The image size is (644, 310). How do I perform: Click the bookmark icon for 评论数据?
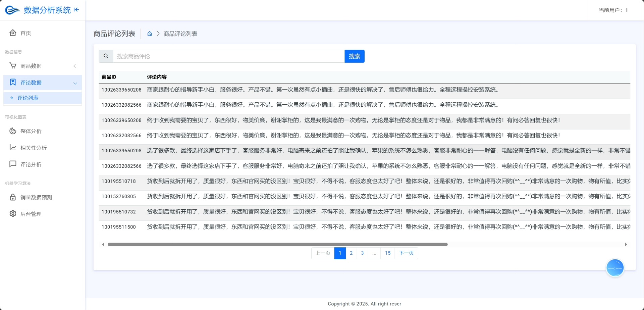point(13,82)
